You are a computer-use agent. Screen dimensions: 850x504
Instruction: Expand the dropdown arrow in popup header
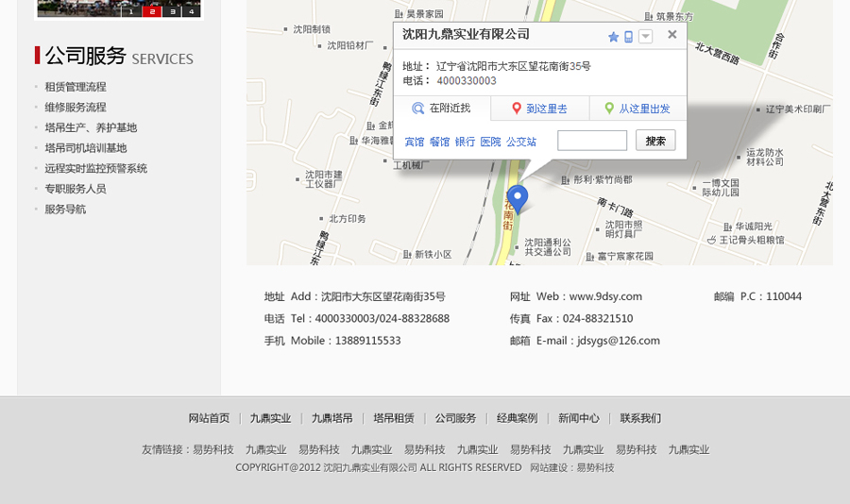pyautogui.click(x=645, y=37)
